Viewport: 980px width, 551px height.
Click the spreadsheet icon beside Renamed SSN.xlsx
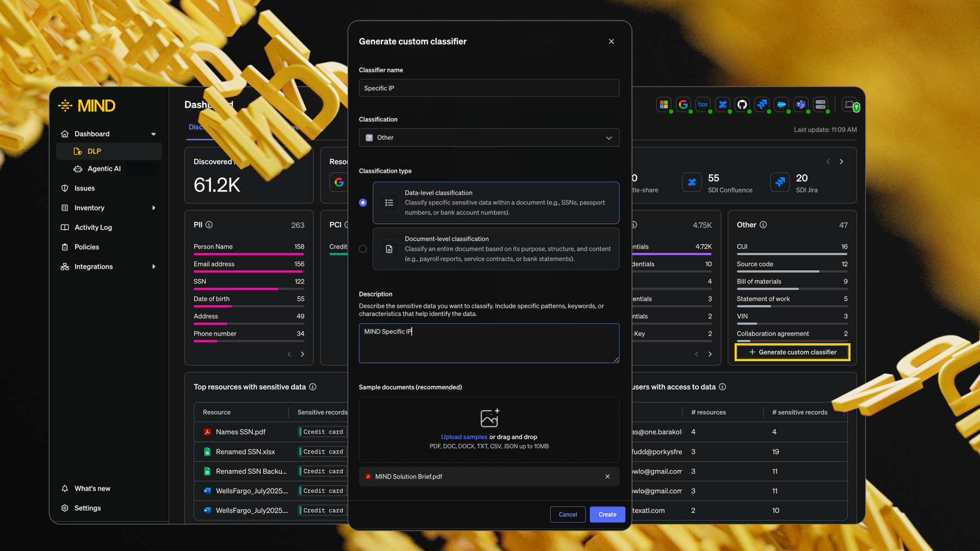pyautogui.click(x=207, y=451)
